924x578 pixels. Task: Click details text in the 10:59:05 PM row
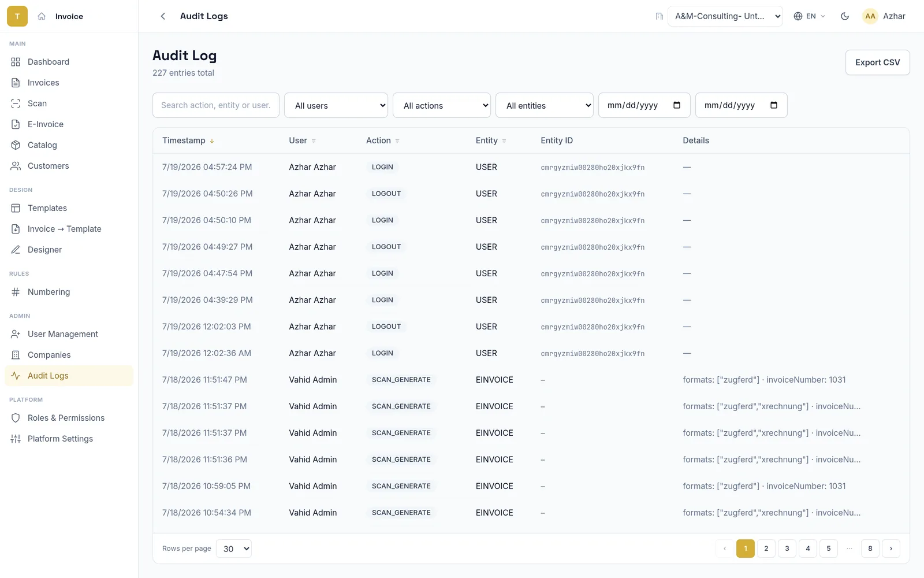[764, 486]
